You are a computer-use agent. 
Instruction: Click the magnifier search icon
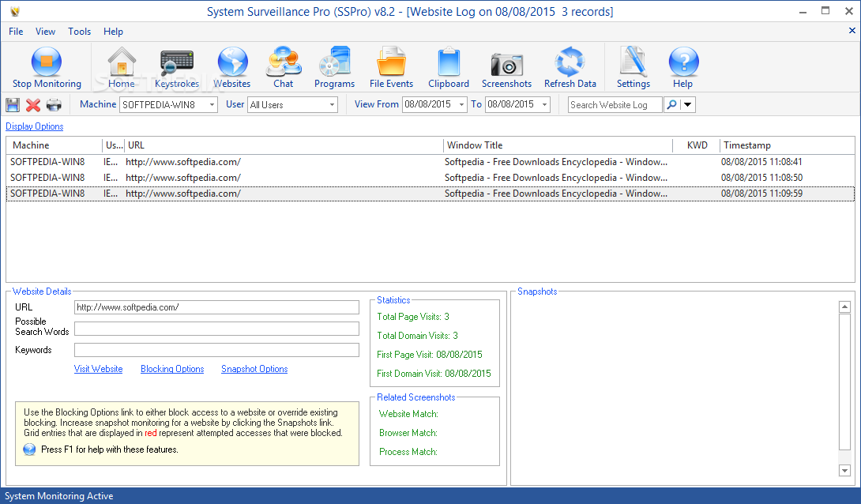pyautogui.click(x=671, y=104)
